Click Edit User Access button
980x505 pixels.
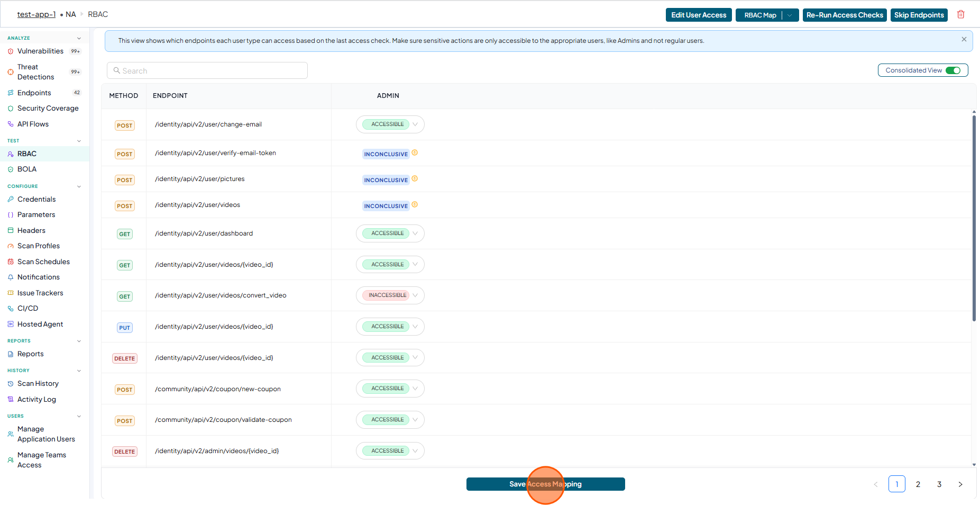point(699,15)
